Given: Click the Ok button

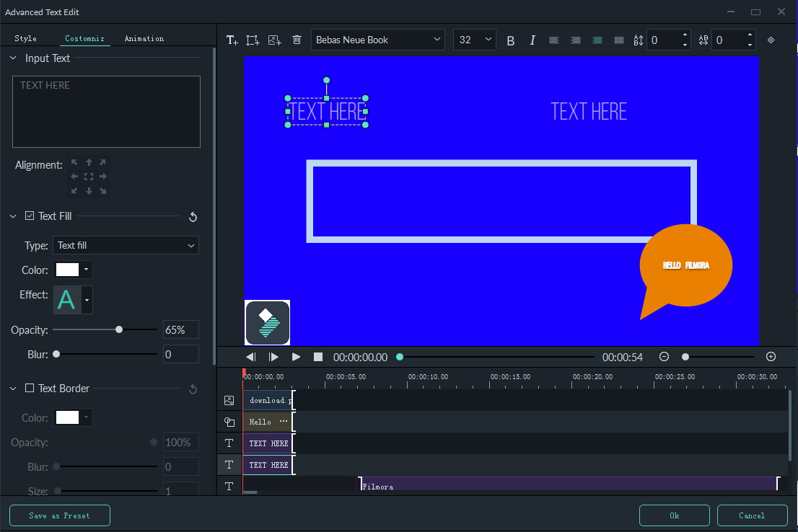Looking at the screenshot, I should (x=675, y=515).
